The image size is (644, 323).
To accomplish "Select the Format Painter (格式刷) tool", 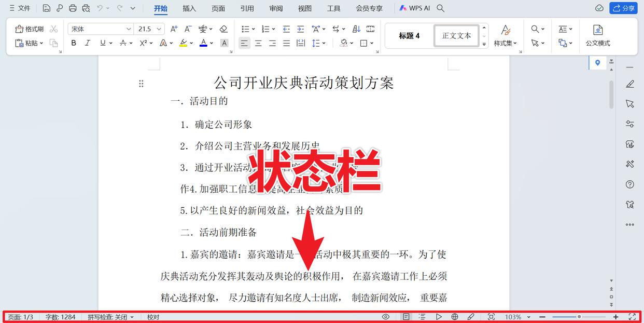I will pyautogui.click(x=29, y=29).
